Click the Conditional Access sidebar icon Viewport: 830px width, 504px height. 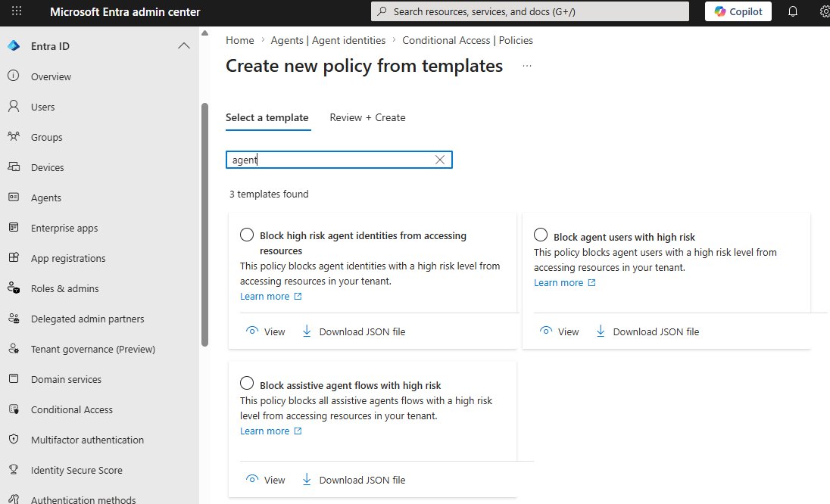(14, 409)
